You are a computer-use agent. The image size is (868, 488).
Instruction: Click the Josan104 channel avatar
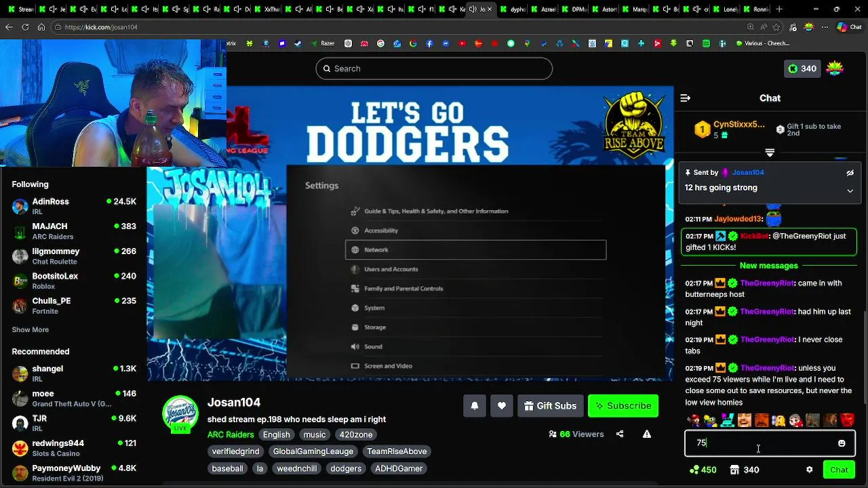pos(180,413)
